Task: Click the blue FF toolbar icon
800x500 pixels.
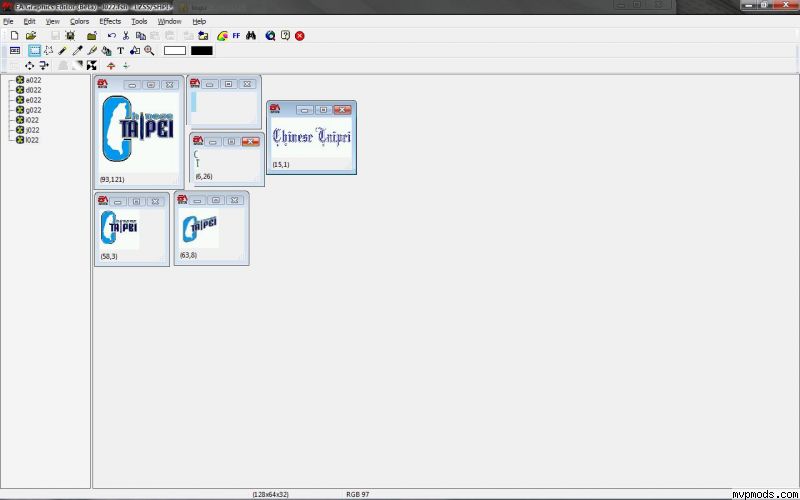Action: (x=236, y=36)
